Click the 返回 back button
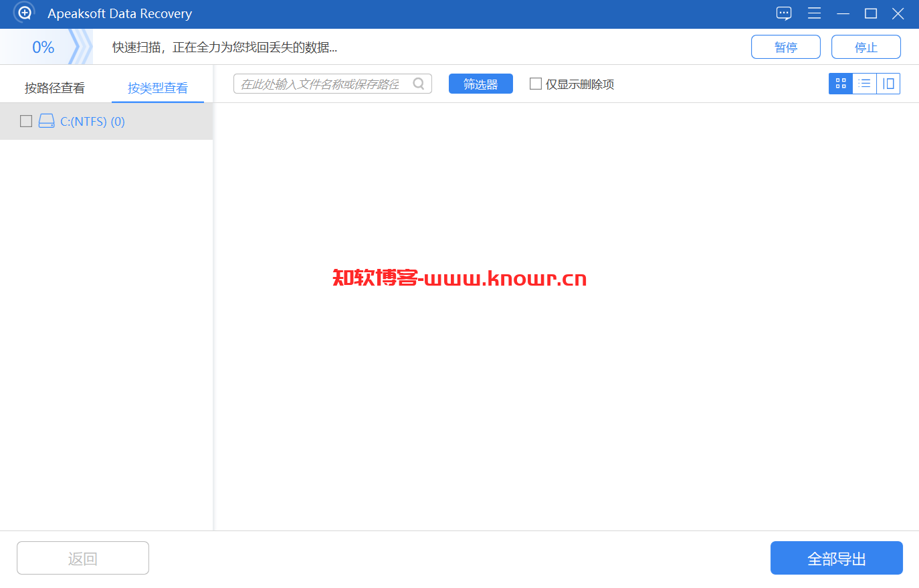This screenshot has height=588, width=919. point(83,558)
